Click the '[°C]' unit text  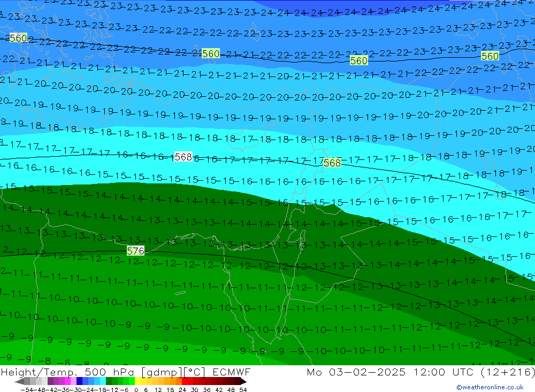[195, 372]
